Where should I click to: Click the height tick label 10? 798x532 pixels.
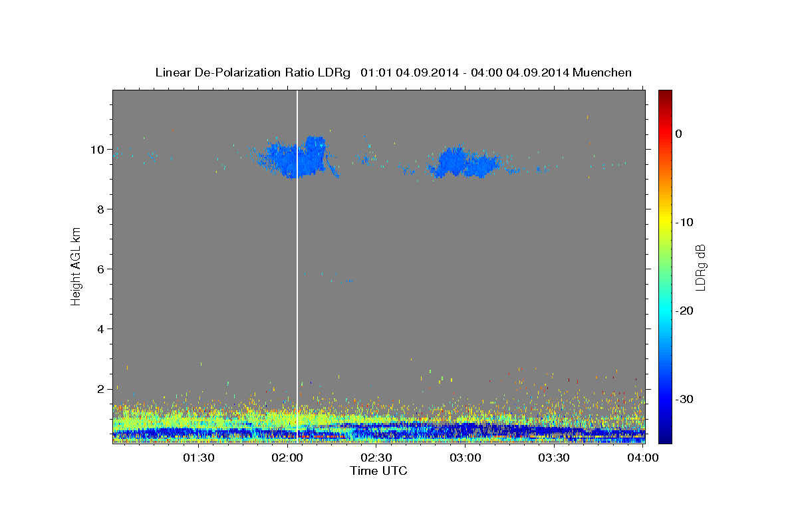coord(97,150)
